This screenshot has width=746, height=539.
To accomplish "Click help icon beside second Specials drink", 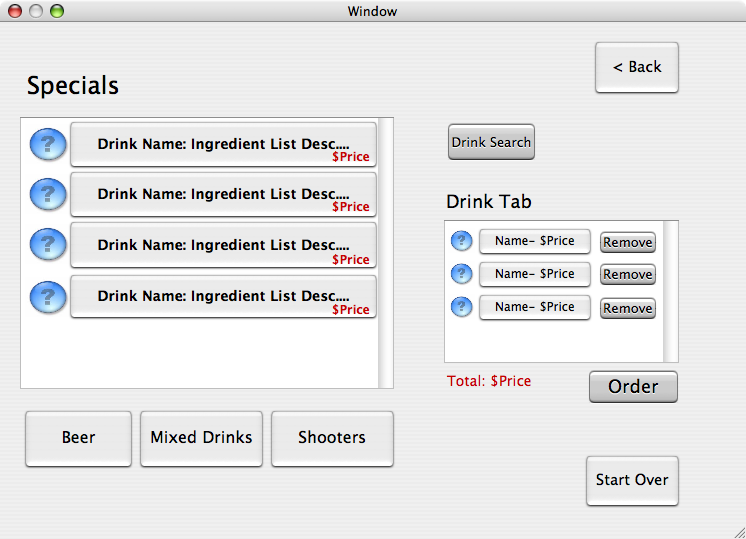I will click(x=48, y=194).
